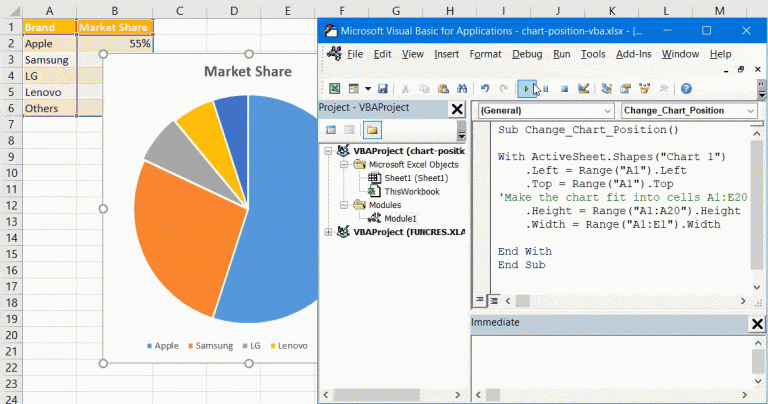Click the Market Share chart title

pos(248,71)
